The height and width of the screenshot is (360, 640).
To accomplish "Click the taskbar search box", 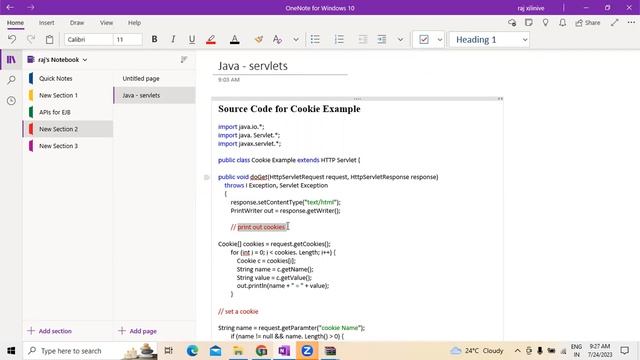I will pos(90,351).
